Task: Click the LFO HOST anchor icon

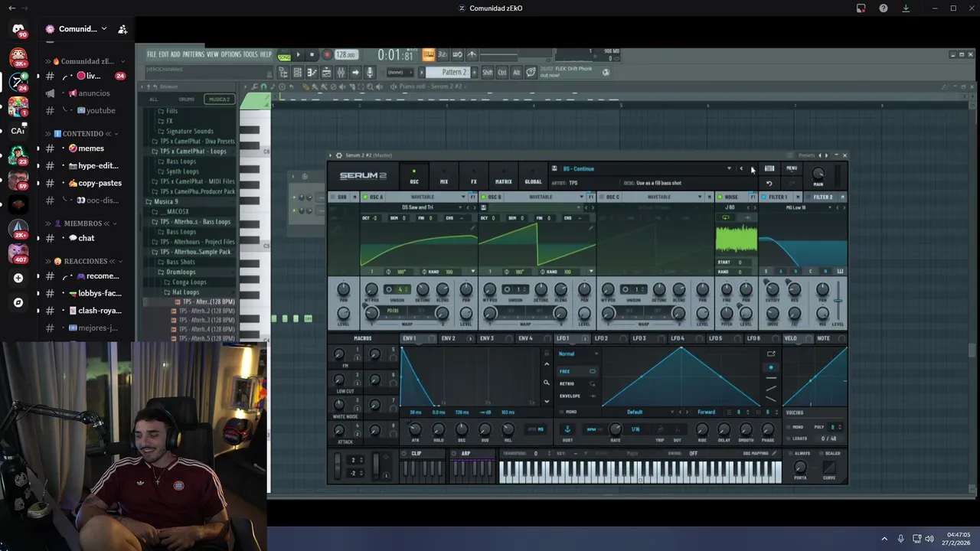Action: pyautogui.click(x=567, y=429)
